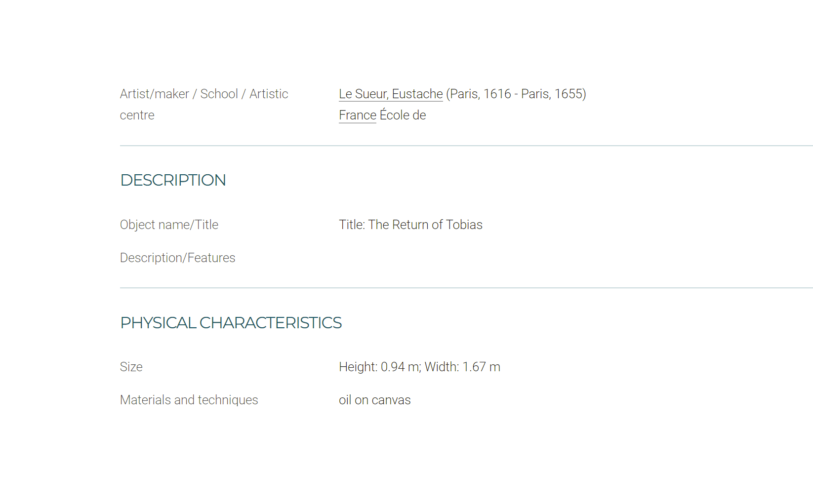
Task: Click the Size field label
Action: [x=131, y=367]
